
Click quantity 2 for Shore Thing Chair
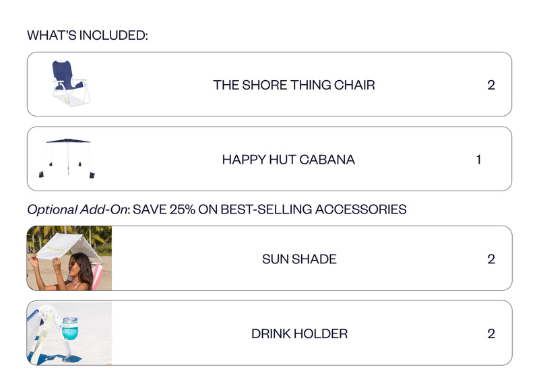pos(491,85)
